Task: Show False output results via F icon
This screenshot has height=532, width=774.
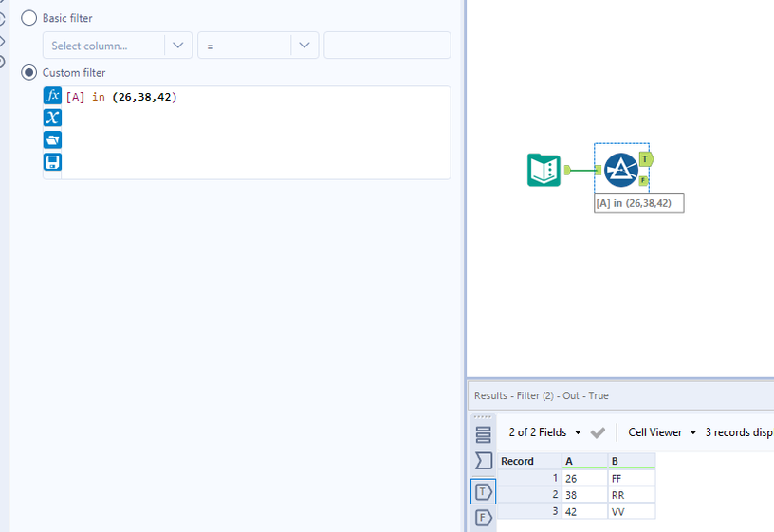Action: pyautogui.click(x=483, y=518)
